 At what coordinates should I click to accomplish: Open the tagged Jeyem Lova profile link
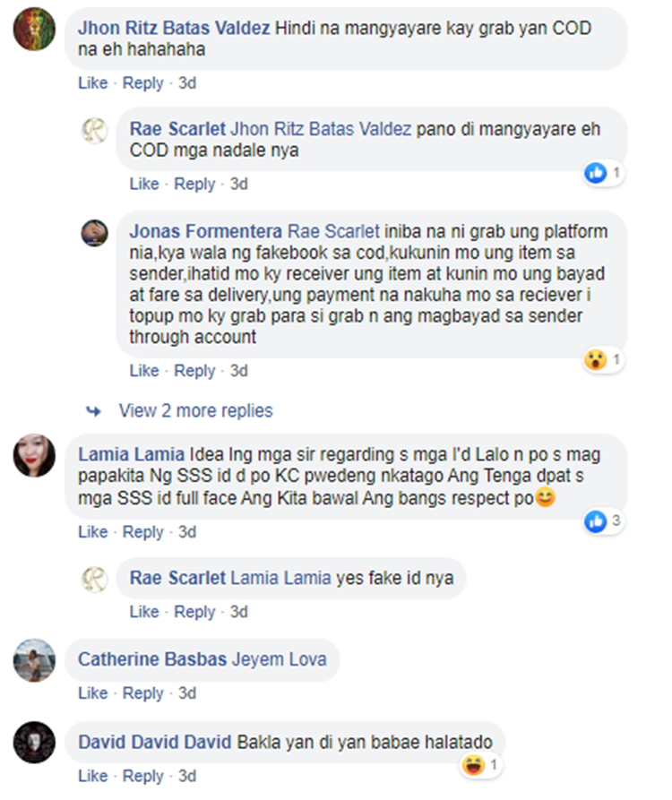(x=280, y=659)
